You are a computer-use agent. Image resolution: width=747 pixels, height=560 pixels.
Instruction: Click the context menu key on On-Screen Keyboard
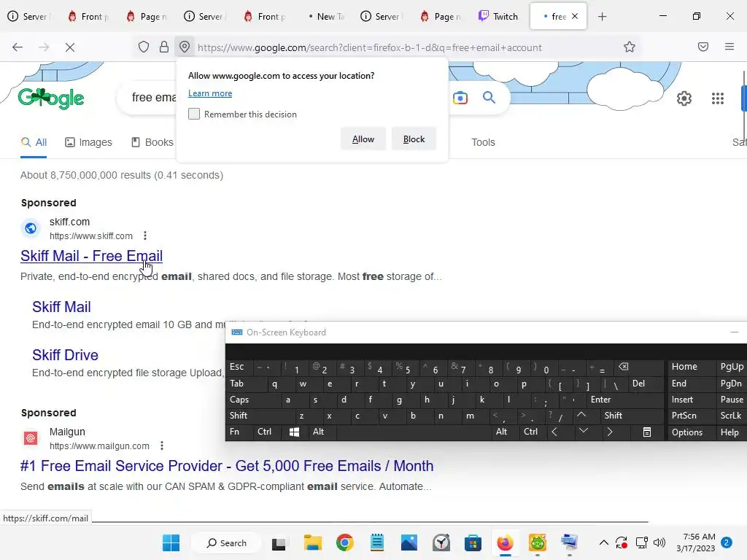pyautogui.click(x=647, y=432)
